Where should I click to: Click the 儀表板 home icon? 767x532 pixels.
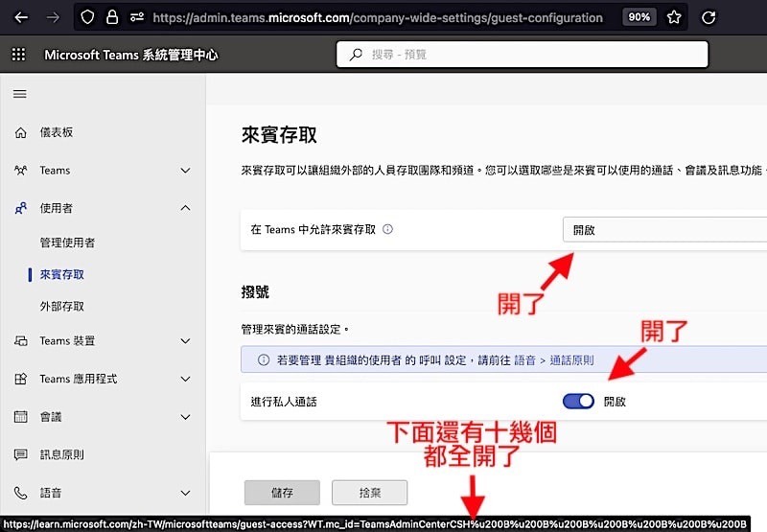point(20,132)
